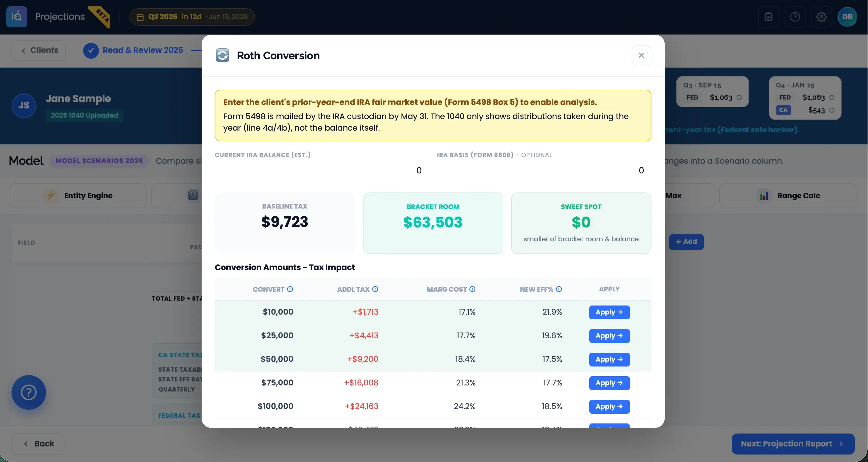868x462 pixels.
Task: Open the Range Calc tool
Action: [788, 195]
